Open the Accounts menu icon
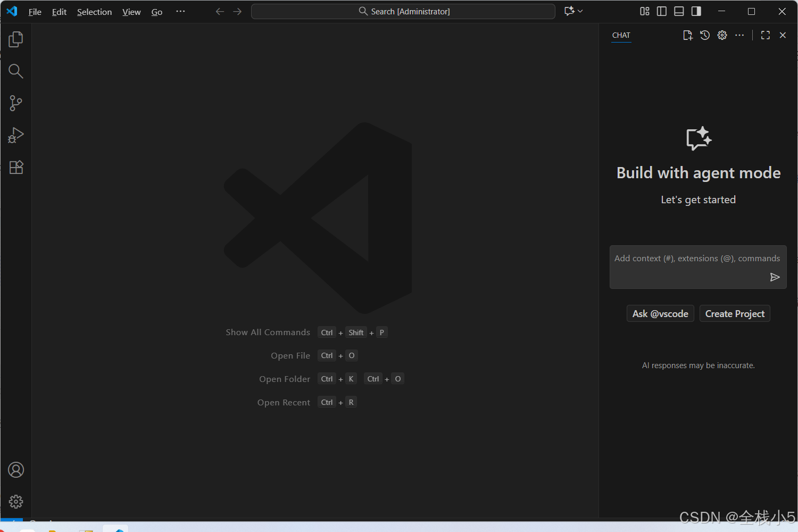This screenshot has width=798, height=532. pyautogui.click(x=16, y=470)
